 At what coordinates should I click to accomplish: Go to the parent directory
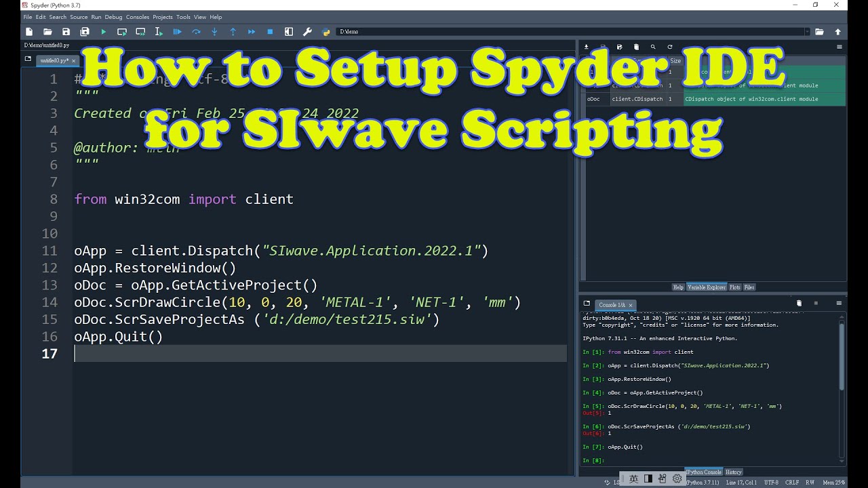(837, 32)
